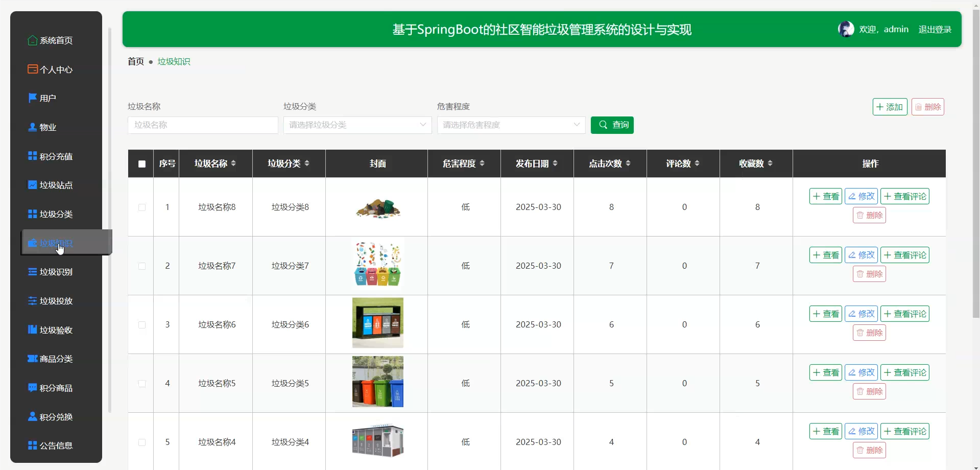Viewport: 980px width, 470px height.
Task: Click the 退出登录 logout link
Action: [935, 30]
